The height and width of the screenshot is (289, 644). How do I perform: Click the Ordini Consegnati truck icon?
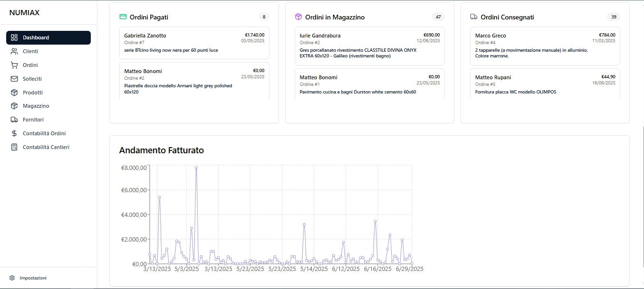point(474,17)
